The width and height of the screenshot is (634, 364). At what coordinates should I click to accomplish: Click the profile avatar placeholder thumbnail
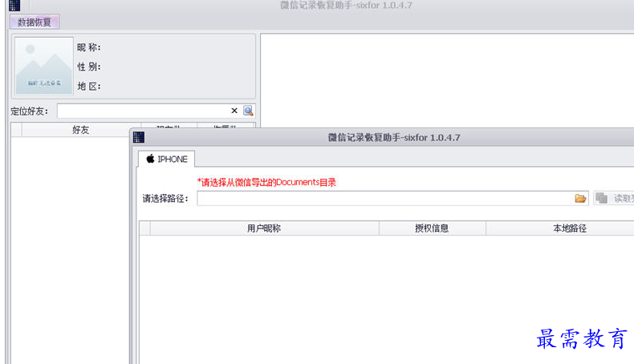[x=43, y=66]
